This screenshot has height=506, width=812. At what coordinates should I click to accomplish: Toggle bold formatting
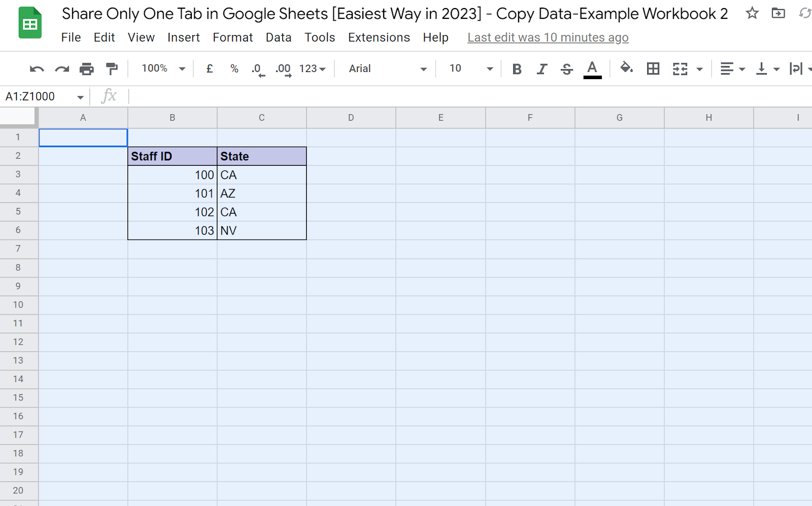517,69
